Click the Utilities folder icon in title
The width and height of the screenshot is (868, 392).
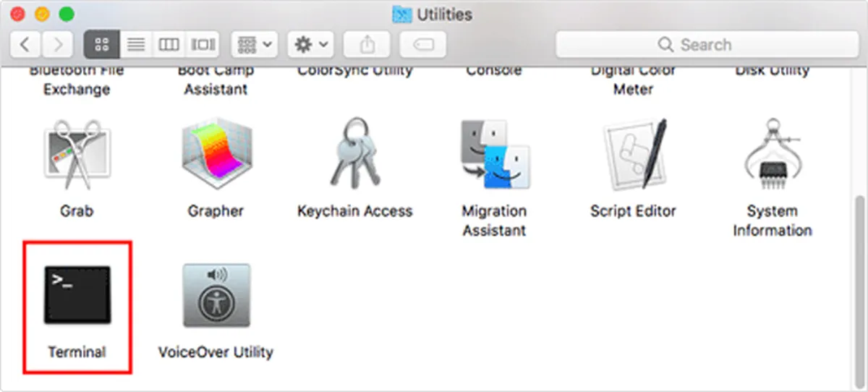coord(401,14)
